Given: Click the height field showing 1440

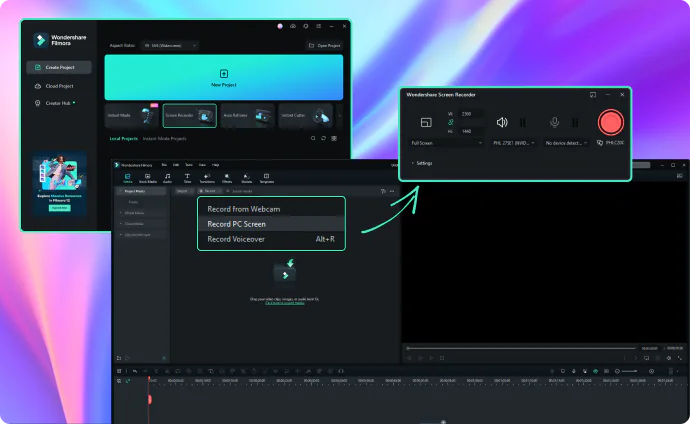Looking at the screenshot, I should pyautogui.click(x=471, y=131).
